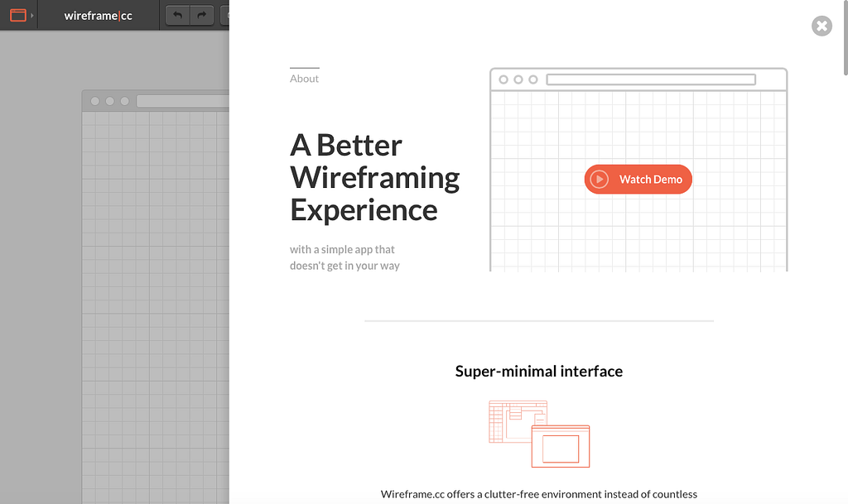848x504 pixels.
Task: Click the wireframe|cc logo
Action: (x=98, y=16)
